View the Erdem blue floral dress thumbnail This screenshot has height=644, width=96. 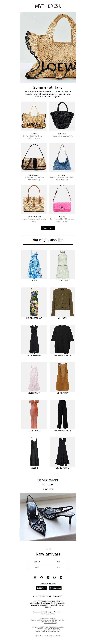(34, 264)
